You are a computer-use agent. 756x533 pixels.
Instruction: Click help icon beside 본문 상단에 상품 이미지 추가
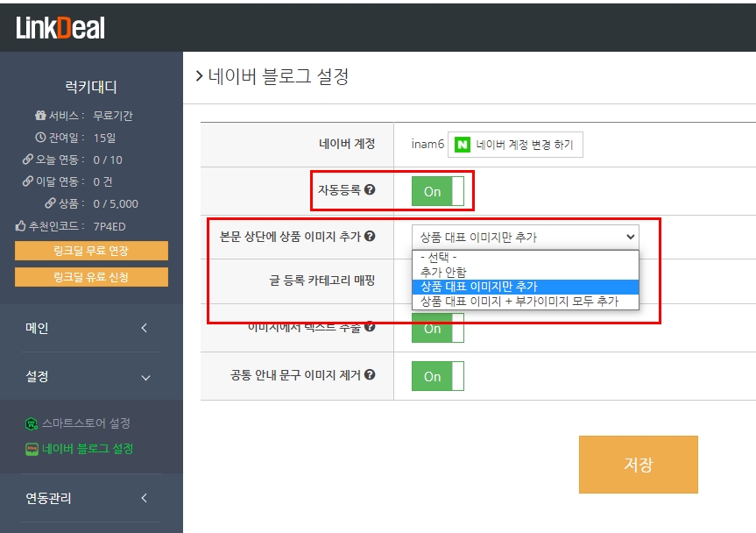370,236
